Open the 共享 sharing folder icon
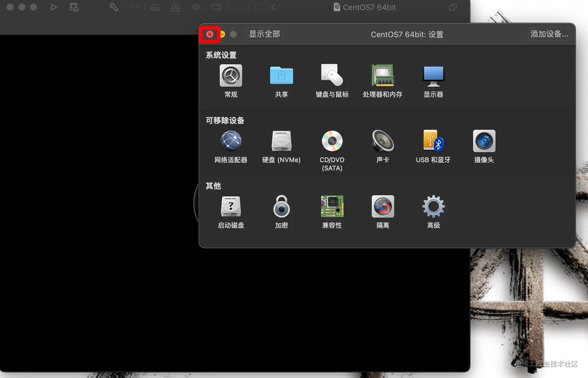588x378 pixels. point(282,76)
